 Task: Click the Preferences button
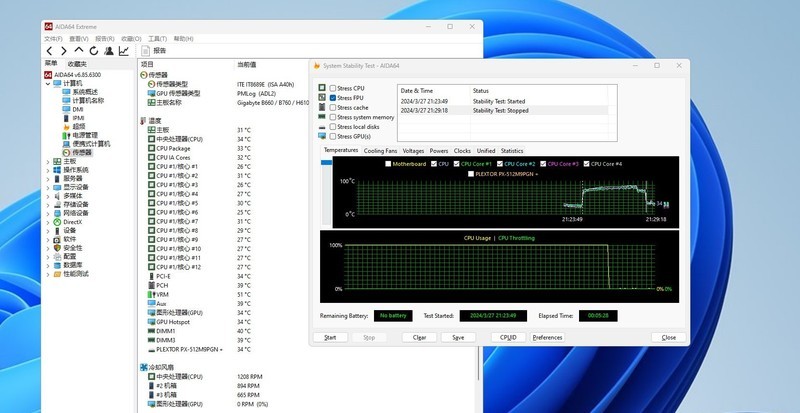(x=547, y=337)
